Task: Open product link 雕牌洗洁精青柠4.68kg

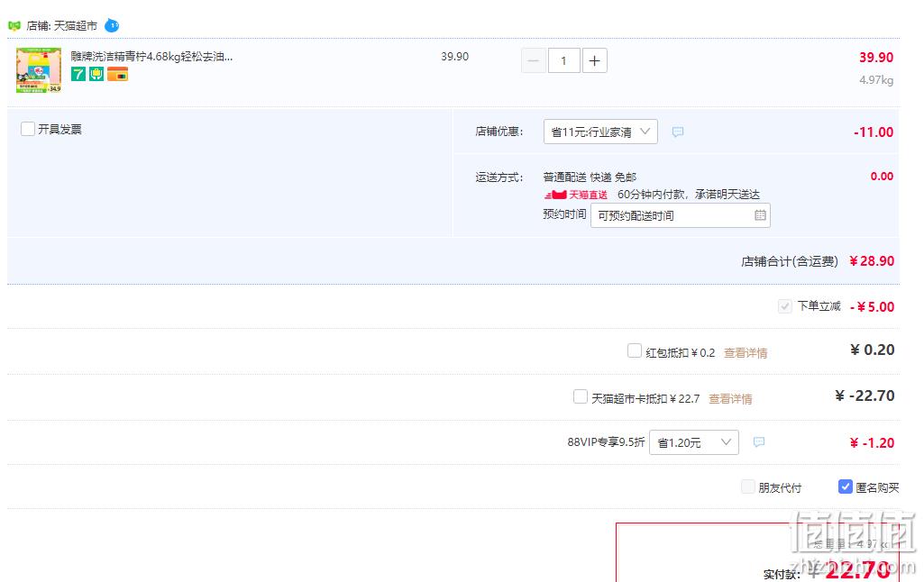Action: [x=151, y=57]
